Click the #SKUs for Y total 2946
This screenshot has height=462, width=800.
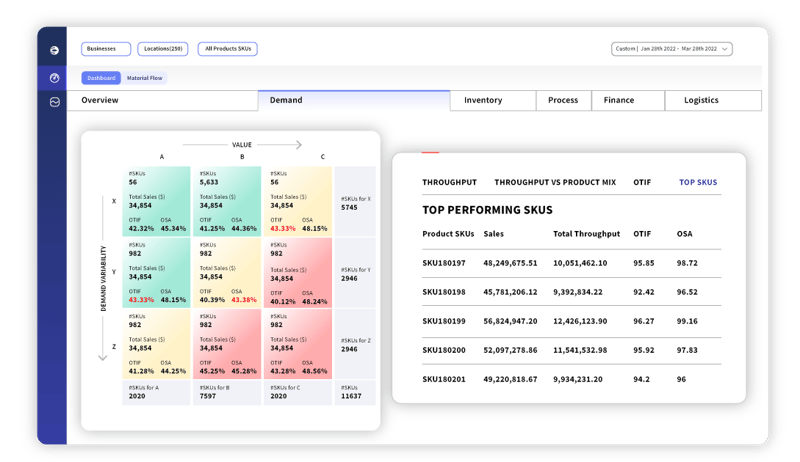pyautogui.click(x=355, y=272)
